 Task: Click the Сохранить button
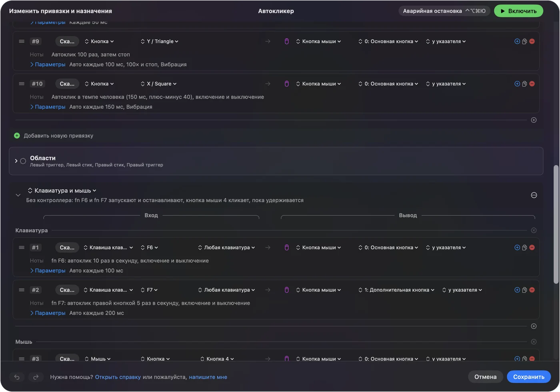[529, 377]
